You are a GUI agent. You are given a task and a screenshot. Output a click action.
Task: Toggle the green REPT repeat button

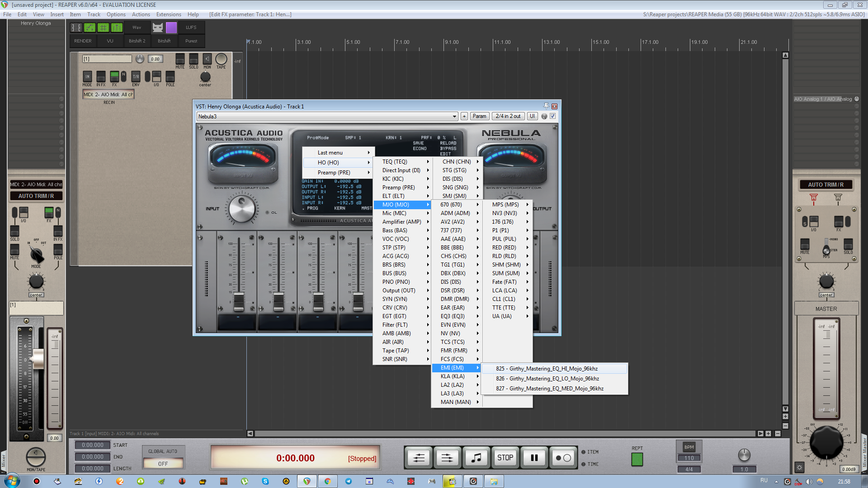coord(637,460)
